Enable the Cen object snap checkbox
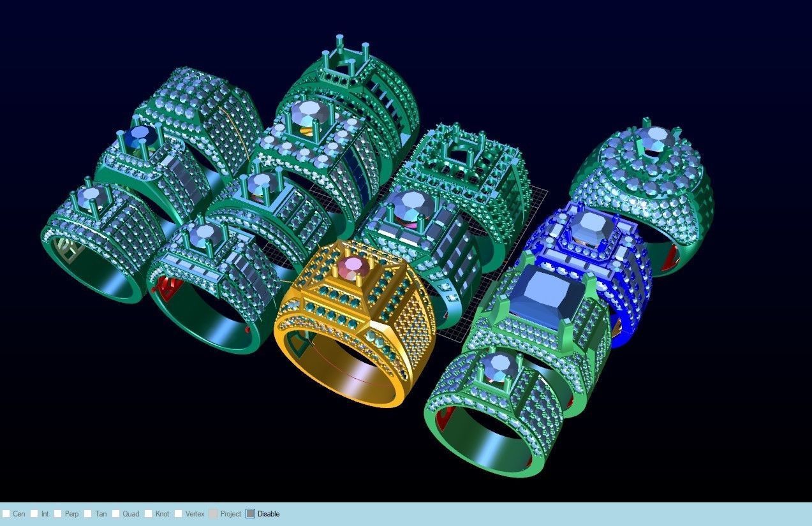The height and width of the screenshot is (526, 812). tap(6, 514)
